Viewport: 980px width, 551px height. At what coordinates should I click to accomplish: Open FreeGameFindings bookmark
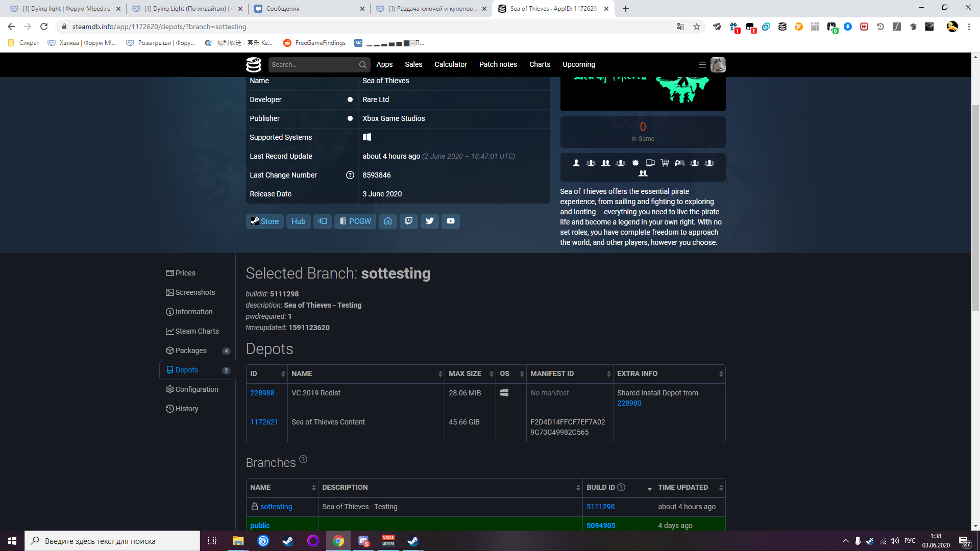pos(314,43)
